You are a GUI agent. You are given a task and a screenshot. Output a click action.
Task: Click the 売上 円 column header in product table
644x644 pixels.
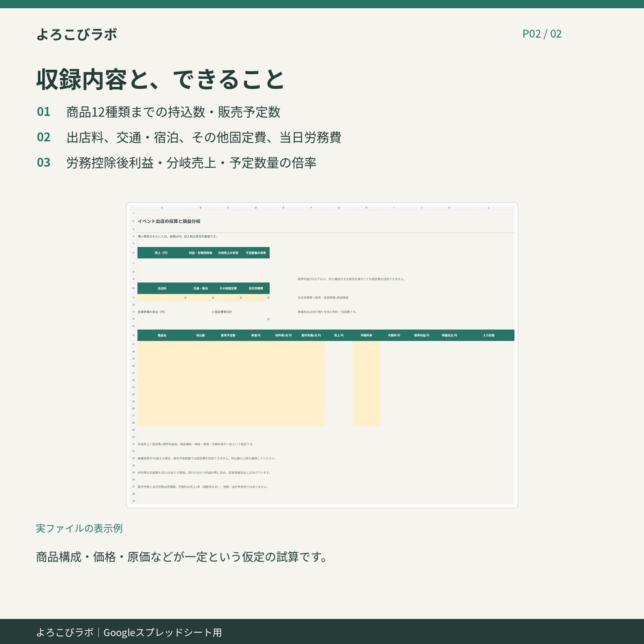point(339,336)
